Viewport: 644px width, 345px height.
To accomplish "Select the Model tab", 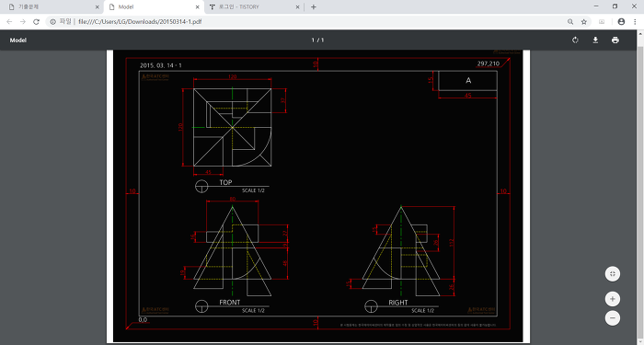I will click(154, 7).
